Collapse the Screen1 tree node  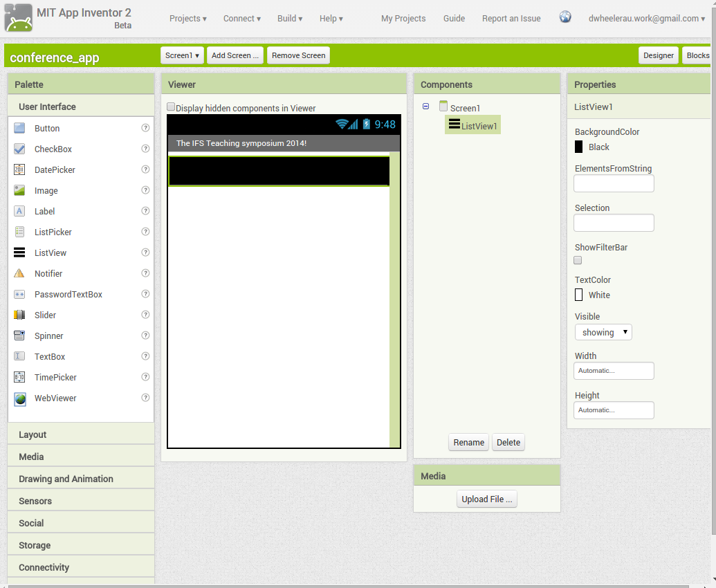pyautogui.click(x=425, y=107)
